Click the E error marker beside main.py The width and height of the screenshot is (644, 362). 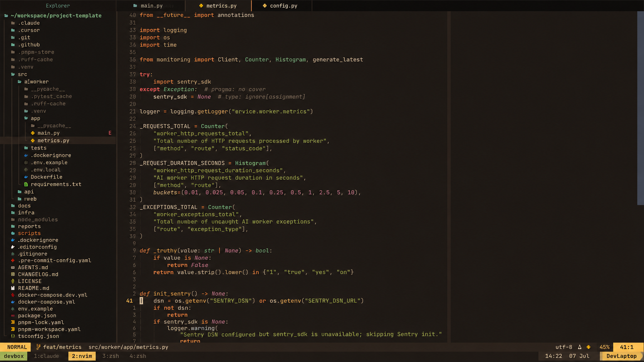110,133
